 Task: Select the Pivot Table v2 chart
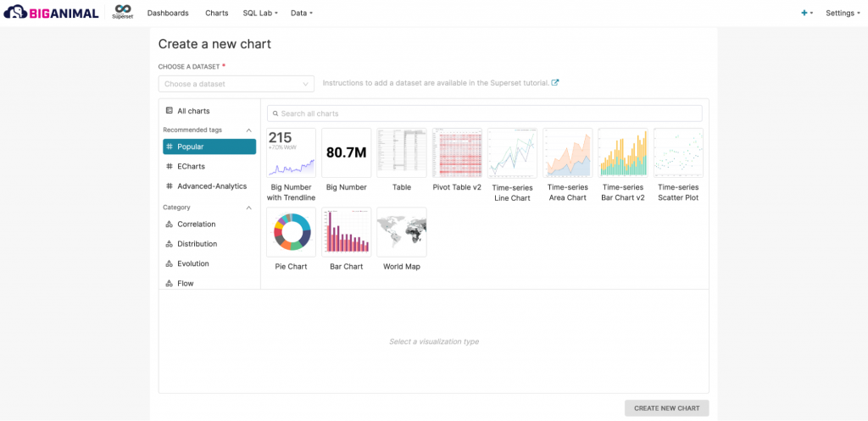click(x=457, y=152)
